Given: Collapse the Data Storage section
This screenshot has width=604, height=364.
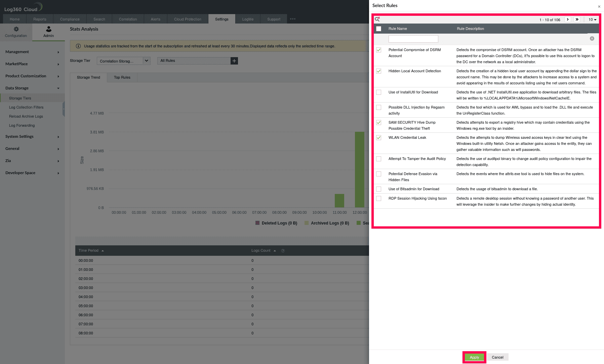Looking at the screenshot, I should coord(32,88).
